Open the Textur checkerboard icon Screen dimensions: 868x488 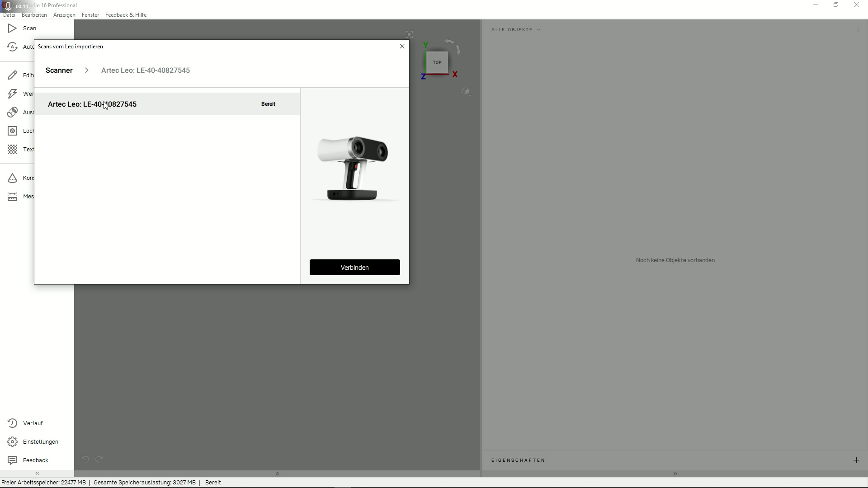(x=12, y=149)
